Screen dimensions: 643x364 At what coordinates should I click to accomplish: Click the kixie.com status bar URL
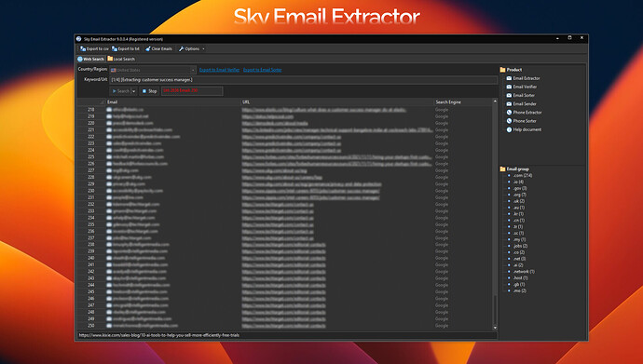point(158,335)
